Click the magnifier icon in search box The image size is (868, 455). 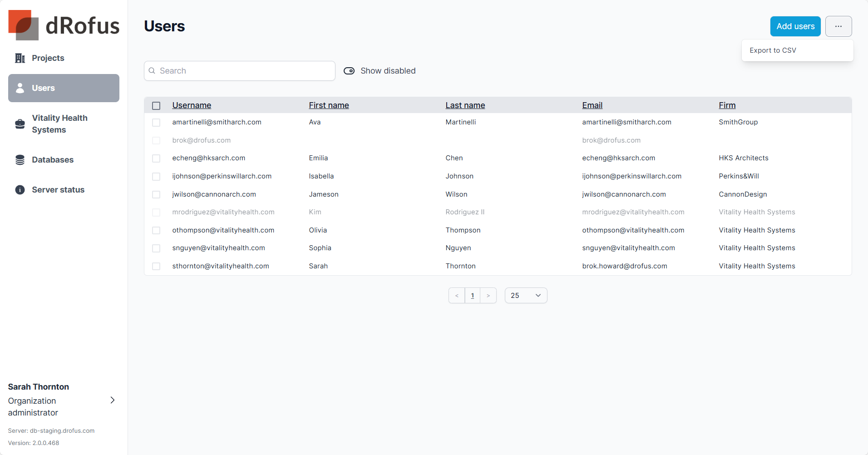tap(153, 71)
